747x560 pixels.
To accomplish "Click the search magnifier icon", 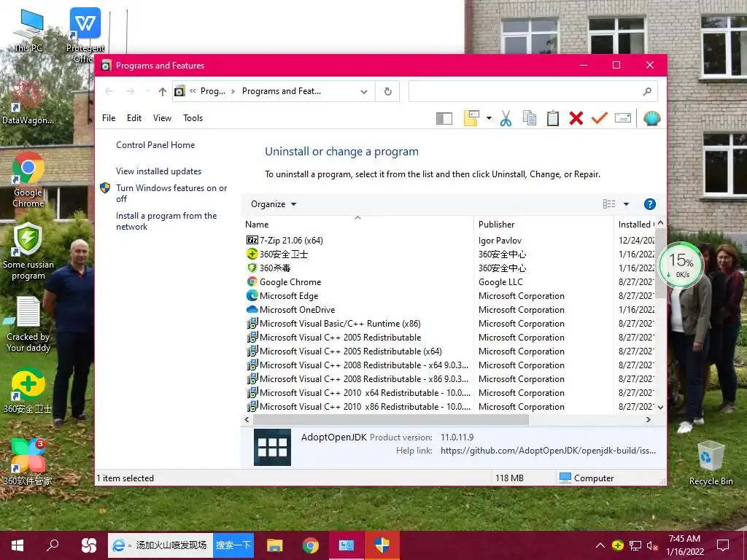I will (x=647, y=91).
